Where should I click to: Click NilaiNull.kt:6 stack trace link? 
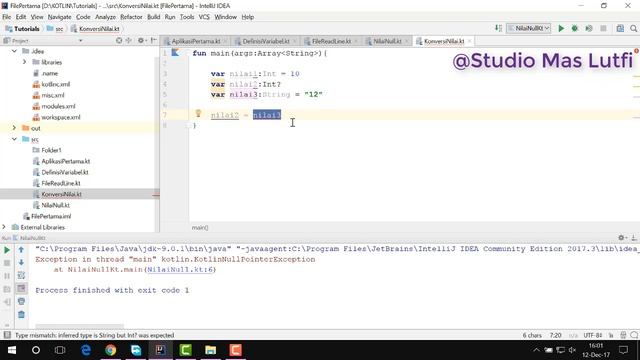[x=180, y=269]
